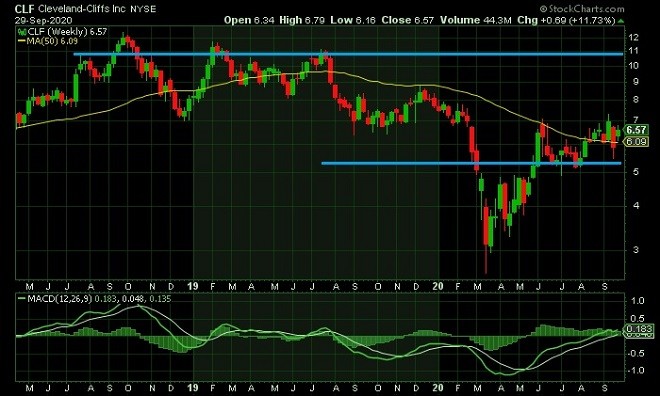Click the 29-Sep-2020 chart date
Image resolution: width=660 pixels, height=396 pixels.
pyautogui.click(x=43, y=21)
